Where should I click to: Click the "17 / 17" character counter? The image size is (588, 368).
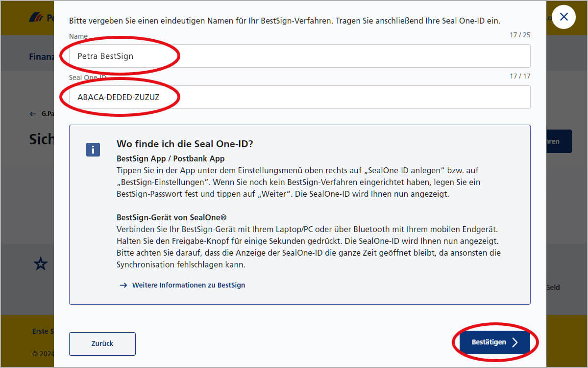coord(520,76)
